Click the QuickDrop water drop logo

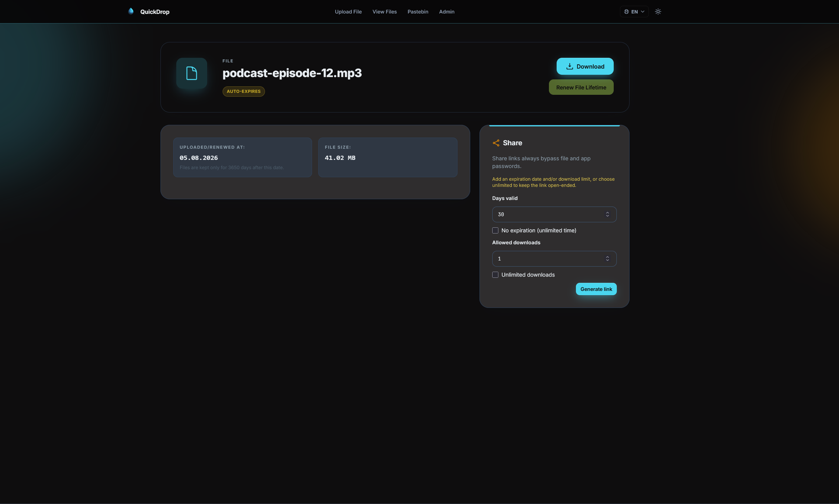pos(131,11)
